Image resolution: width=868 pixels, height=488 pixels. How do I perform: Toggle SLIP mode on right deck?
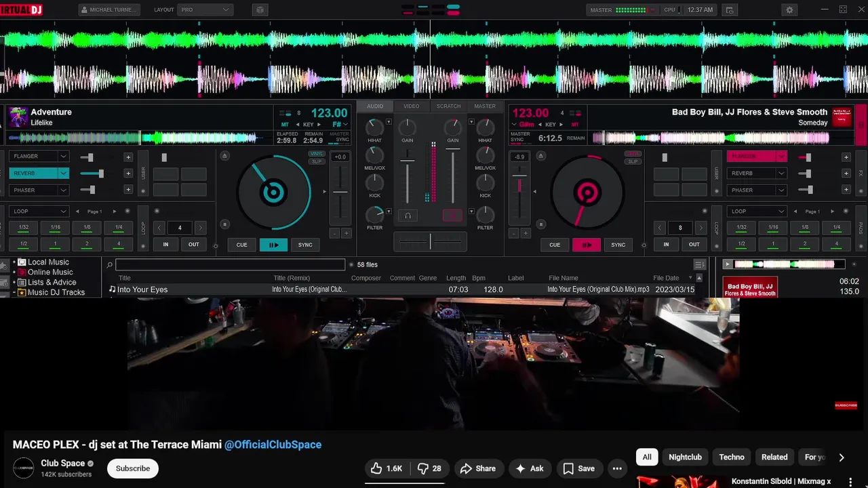tap(633, 161)
